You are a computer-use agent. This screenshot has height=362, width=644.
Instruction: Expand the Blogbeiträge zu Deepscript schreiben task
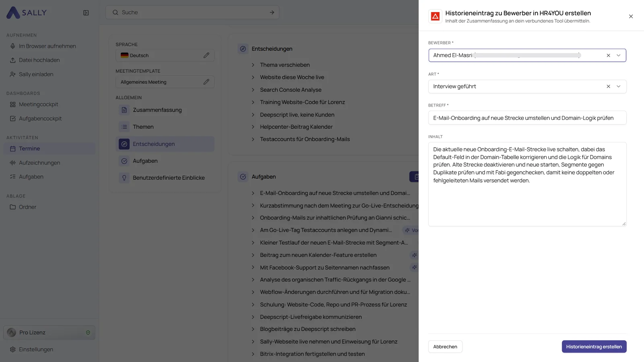coord(253,329)
